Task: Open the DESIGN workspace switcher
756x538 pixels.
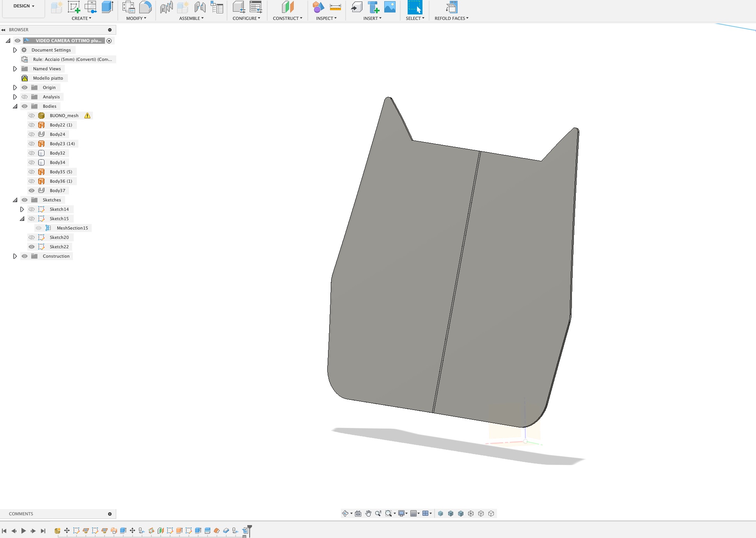Action: point(23,5)
